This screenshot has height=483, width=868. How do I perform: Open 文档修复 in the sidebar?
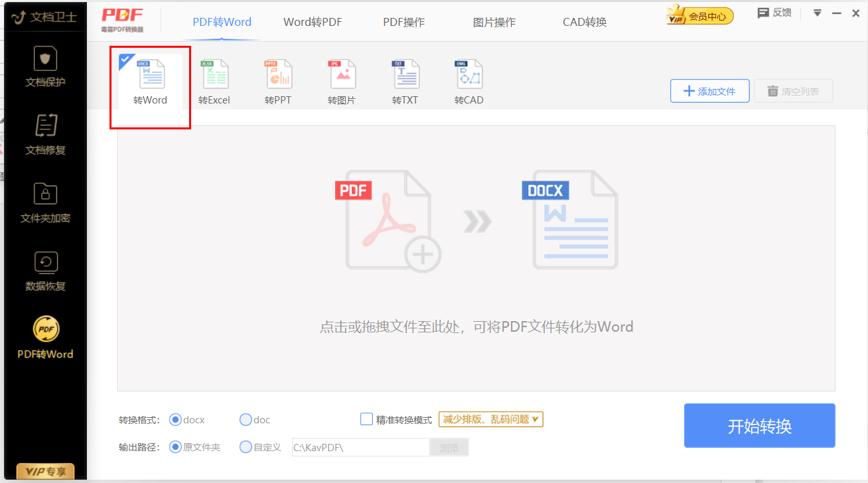coord(45,135)
